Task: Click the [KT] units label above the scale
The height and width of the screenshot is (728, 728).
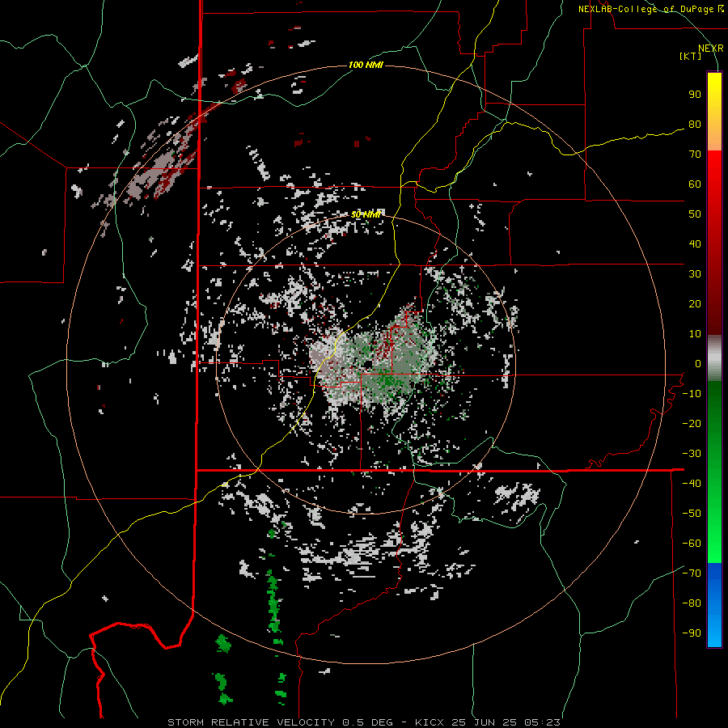Action: [691, 56]
